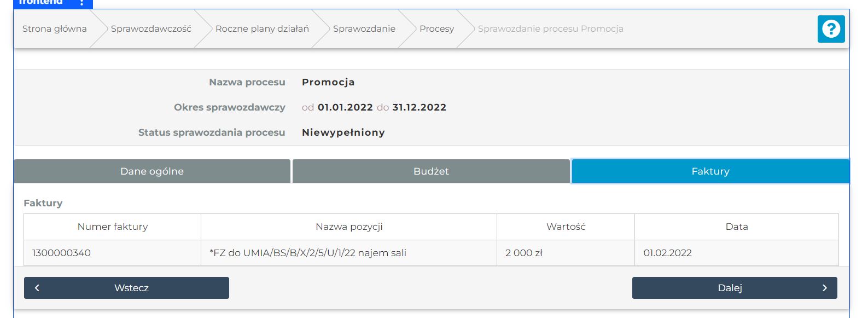Open the help question mark icon
Viewport: 868px width, 318px height.
831,28
